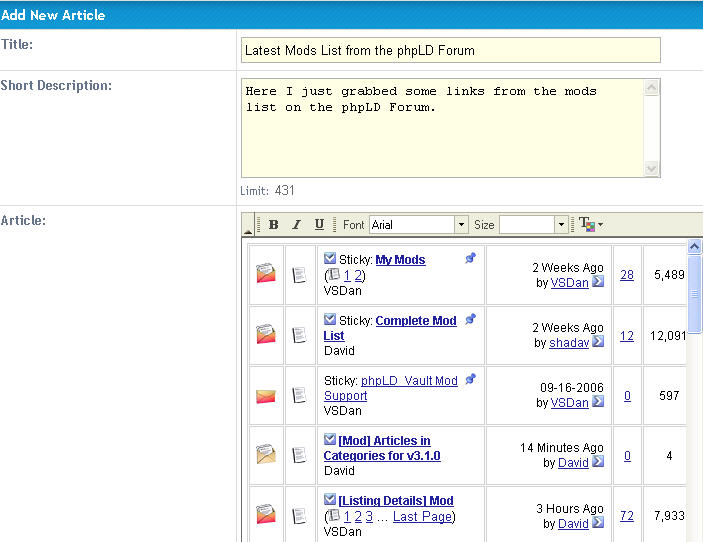Click the envelope status icon in Listing Details Mod row

(266, 514)
